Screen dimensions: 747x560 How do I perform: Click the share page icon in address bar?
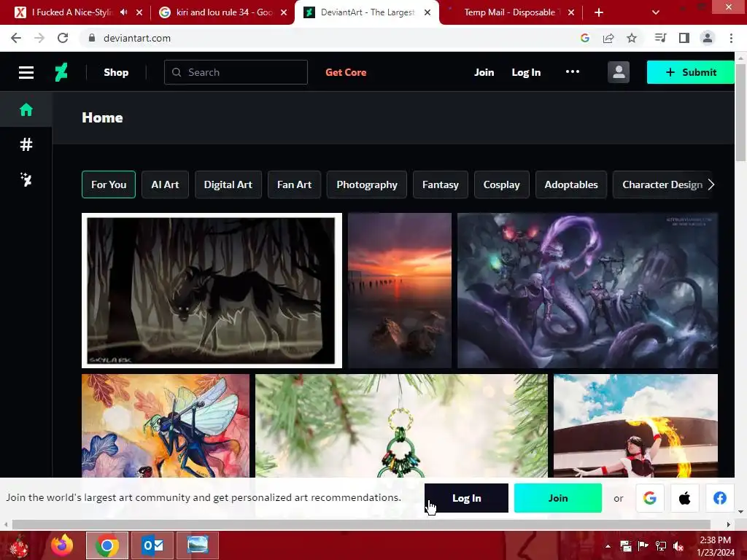pyautogui.click(x=608, y=38)
